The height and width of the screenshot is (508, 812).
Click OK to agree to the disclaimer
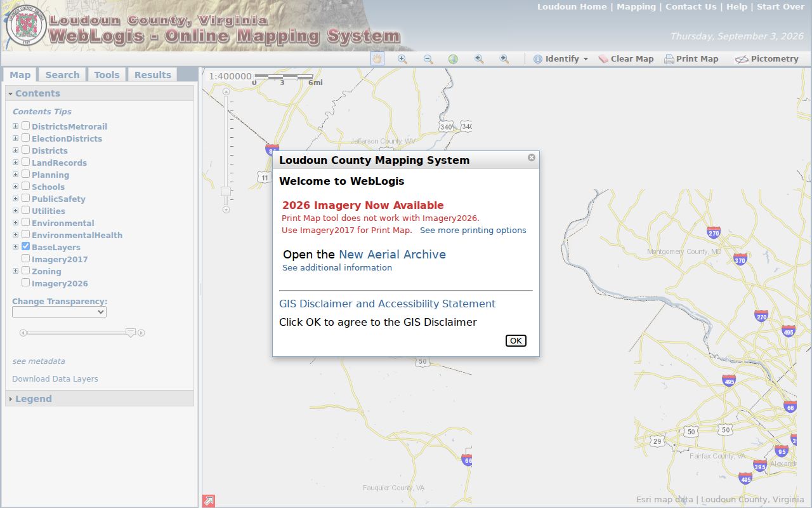(516, 340)
